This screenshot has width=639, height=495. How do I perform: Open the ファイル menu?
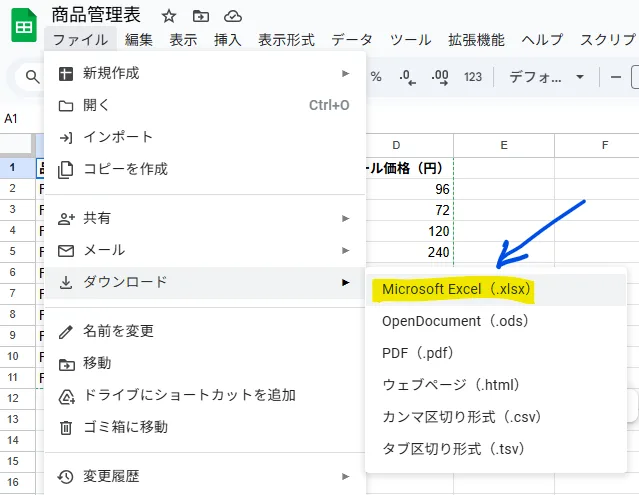pos(80,40)
